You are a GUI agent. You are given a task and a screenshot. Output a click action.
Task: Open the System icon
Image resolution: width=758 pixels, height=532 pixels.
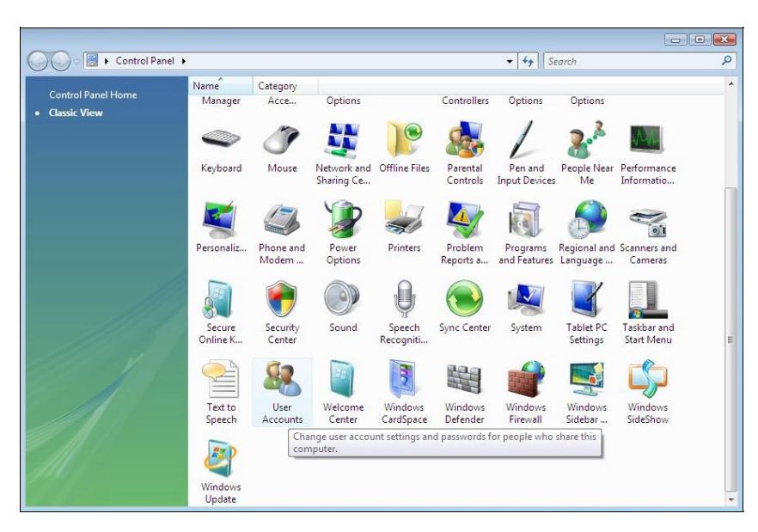coord(526,307)
